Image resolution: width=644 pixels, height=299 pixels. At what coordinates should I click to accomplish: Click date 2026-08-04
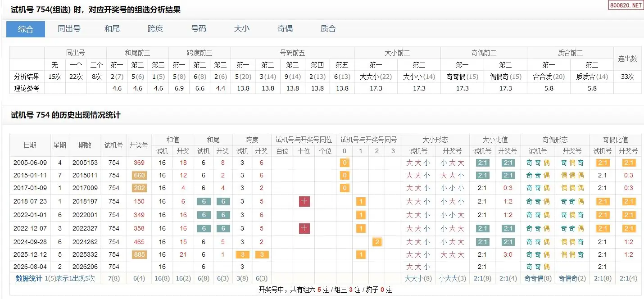[30, 267]
